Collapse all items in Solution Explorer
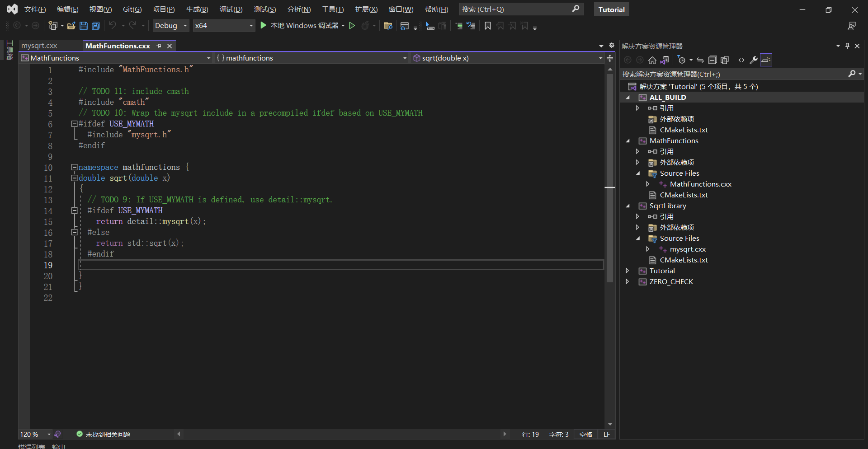 [712, 60]
